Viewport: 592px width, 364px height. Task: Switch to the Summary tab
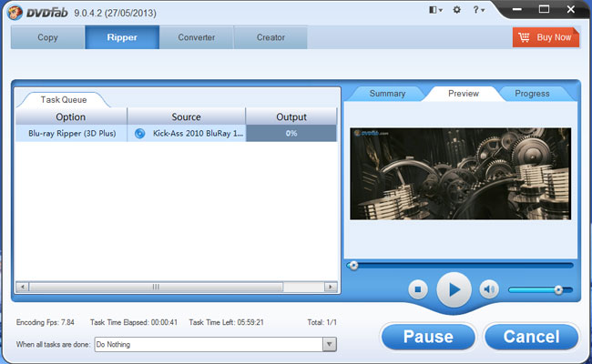387,94
